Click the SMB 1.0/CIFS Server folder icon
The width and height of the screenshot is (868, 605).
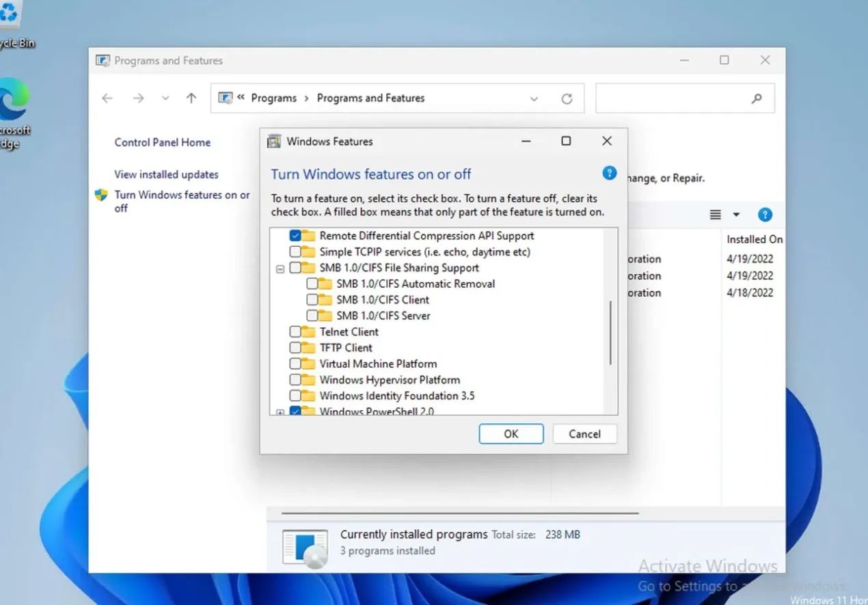pos(325,316)
